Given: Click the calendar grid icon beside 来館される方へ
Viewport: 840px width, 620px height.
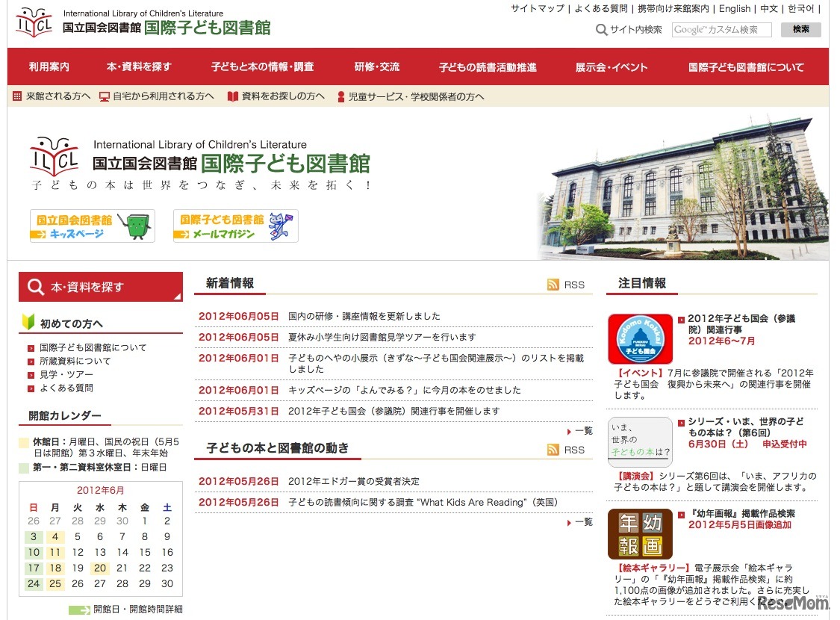Looking at the screenshot, I should (x=17, y=96).
